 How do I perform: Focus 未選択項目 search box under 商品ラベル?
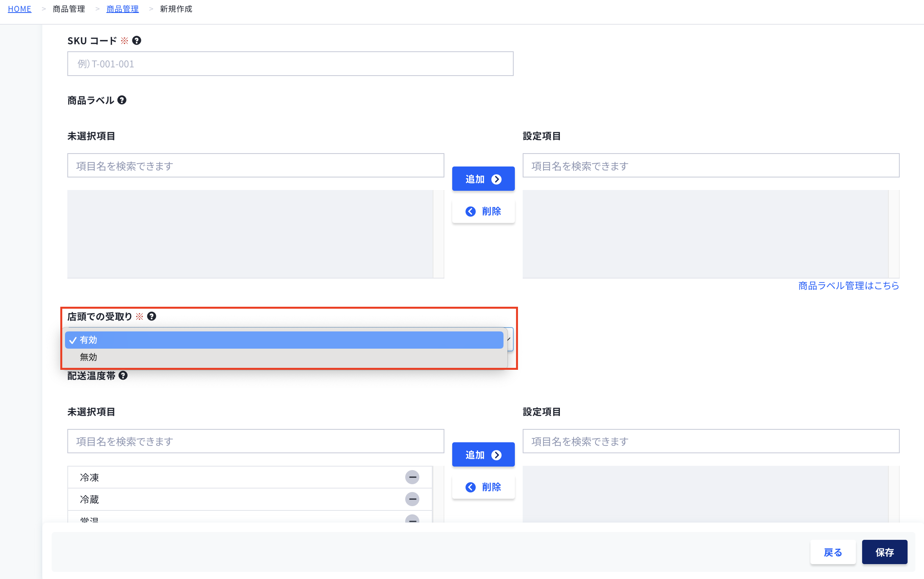256,166
